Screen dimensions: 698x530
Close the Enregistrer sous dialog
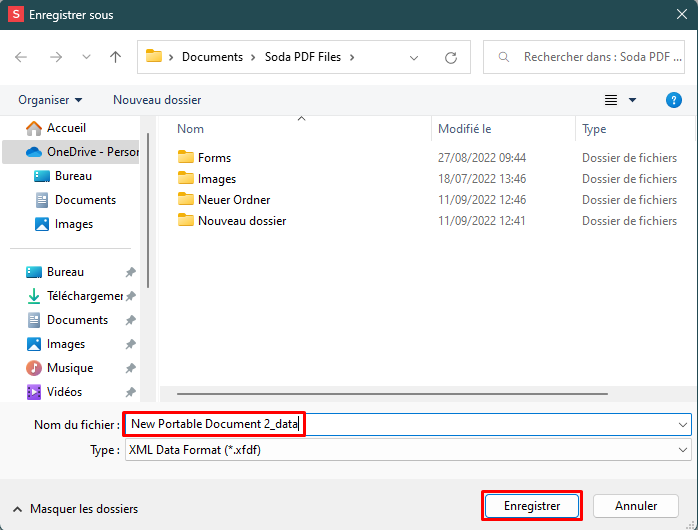pos(682,14)
